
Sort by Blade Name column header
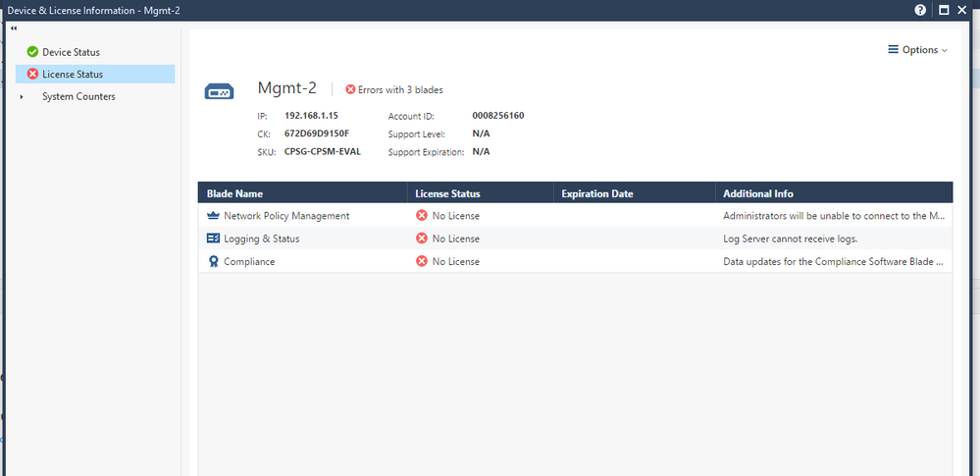click(235, 194)
